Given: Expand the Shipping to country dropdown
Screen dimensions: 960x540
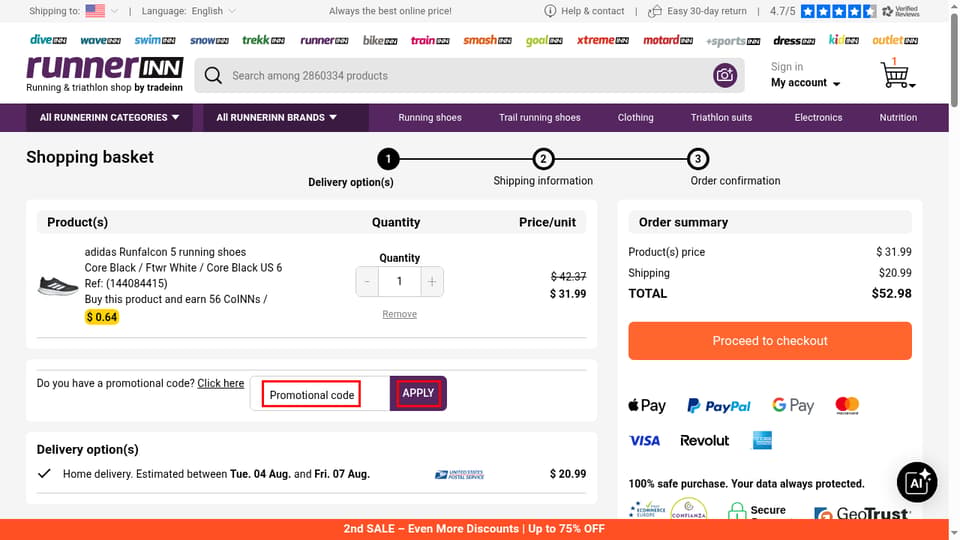Looking at the screenshot, I should pos(114,11).
